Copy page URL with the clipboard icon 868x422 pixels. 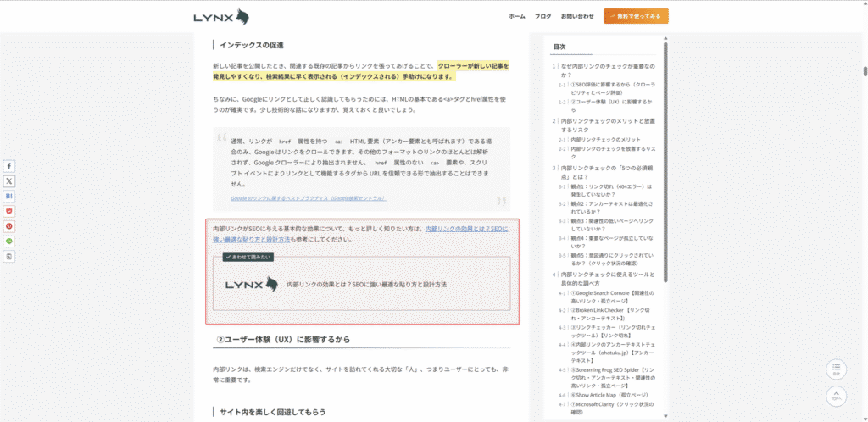9,256
